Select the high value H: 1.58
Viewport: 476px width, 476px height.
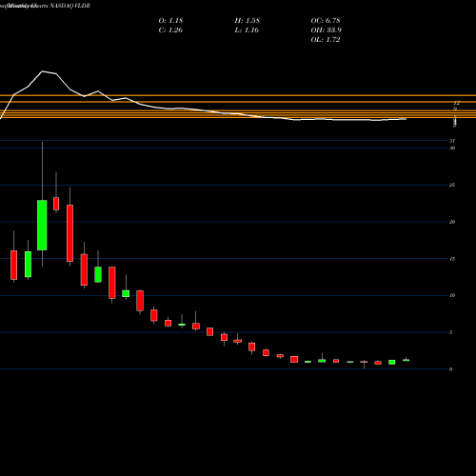(248, 21)
